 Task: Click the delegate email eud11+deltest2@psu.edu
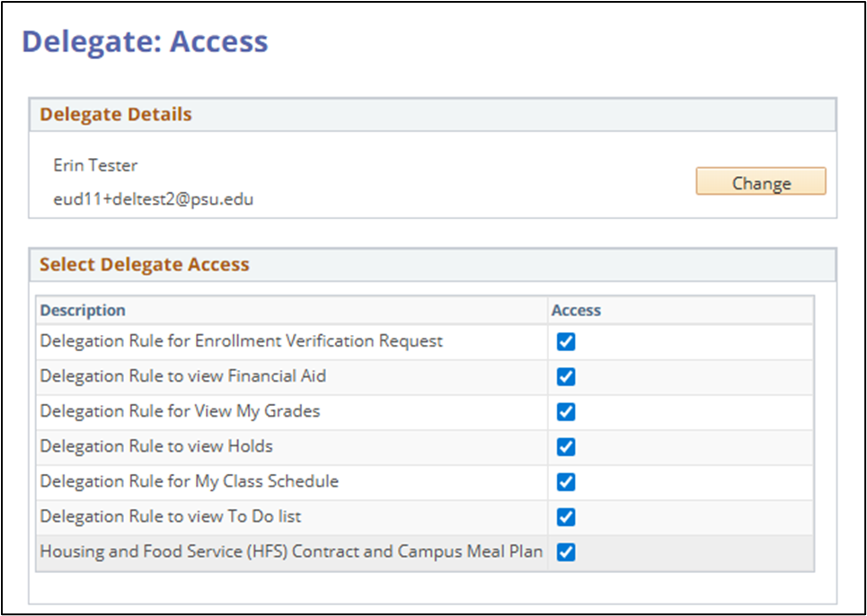153,199
